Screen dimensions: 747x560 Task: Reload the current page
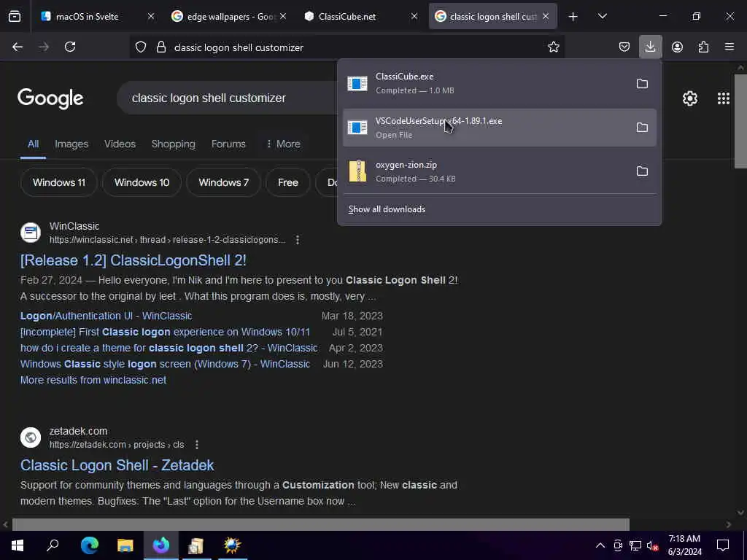tap(70, 47)
